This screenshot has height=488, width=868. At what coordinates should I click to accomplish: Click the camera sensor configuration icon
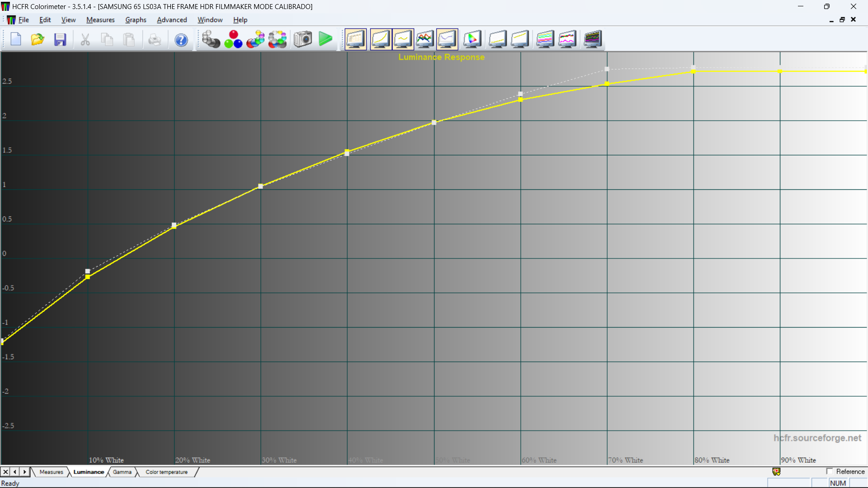(302, 39)
